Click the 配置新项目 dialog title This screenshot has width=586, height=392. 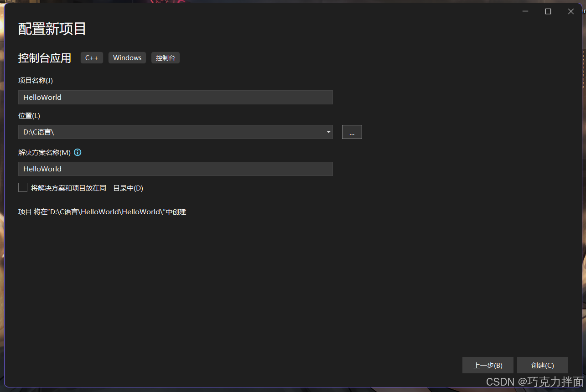[51, 28]
